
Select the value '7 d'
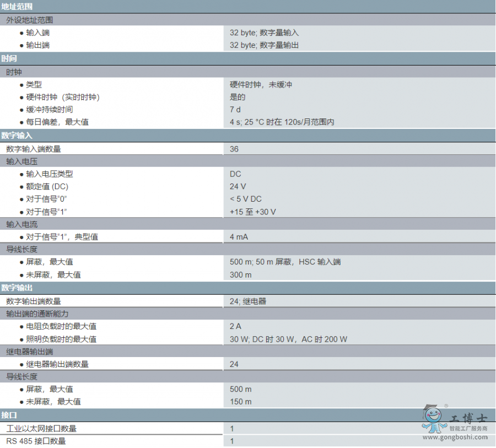click(x=235, y=110)
